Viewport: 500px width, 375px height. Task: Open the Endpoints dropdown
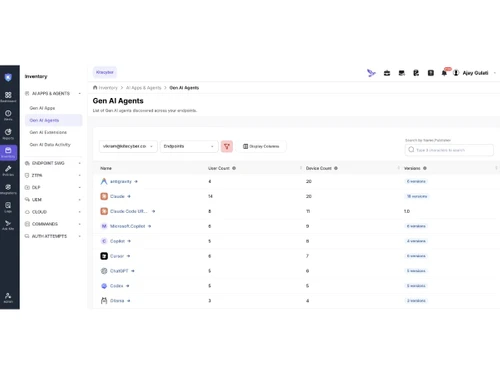point(189,146)
